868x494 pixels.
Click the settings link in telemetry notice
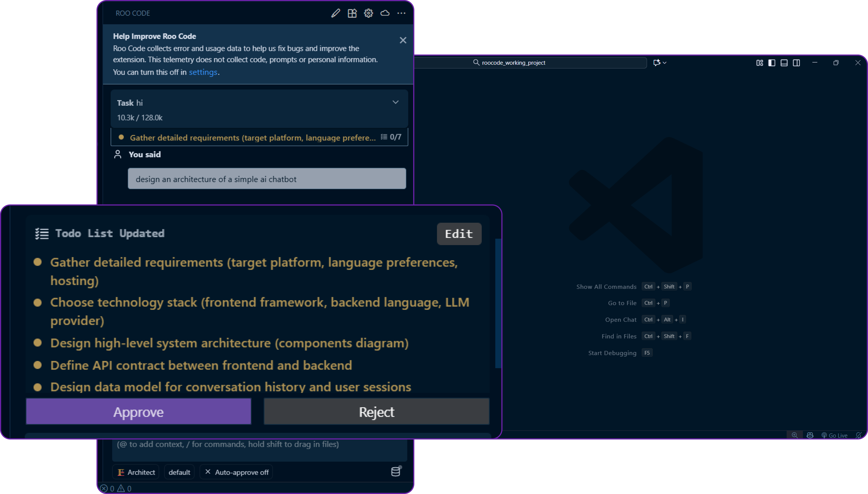click(x=203, y=72)
